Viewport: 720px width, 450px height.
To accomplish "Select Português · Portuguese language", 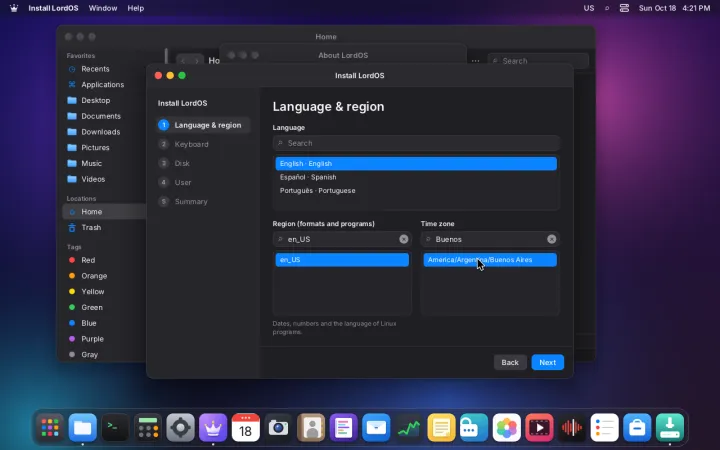I will click(416, 191).
